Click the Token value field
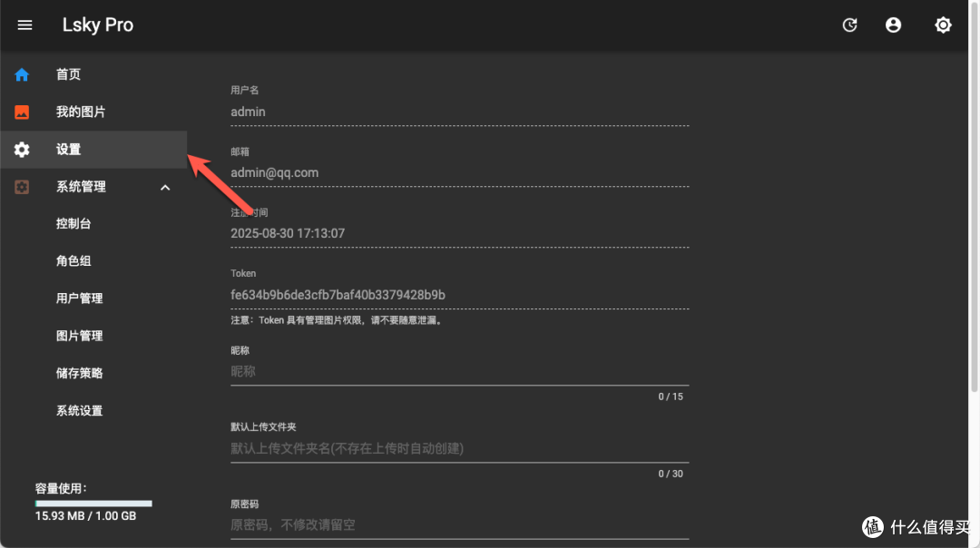Viewport: 980px width, 548px height. [x=459, y=295]
